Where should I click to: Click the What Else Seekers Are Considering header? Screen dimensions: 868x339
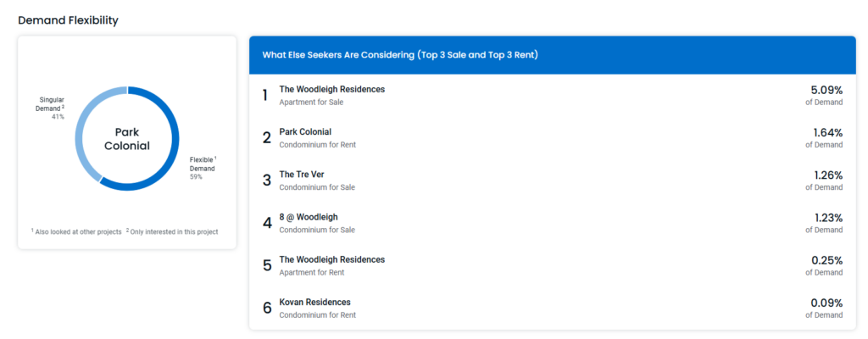400,55
